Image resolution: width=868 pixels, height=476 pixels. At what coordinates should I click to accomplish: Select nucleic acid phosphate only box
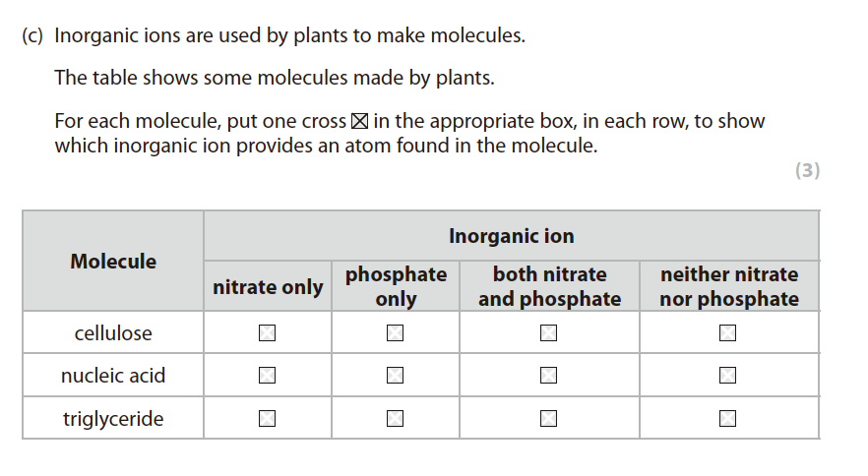click(395, 375)
